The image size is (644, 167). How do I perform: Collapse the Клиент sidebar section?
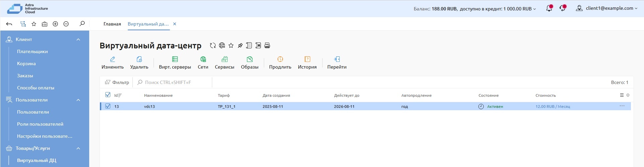78,39
